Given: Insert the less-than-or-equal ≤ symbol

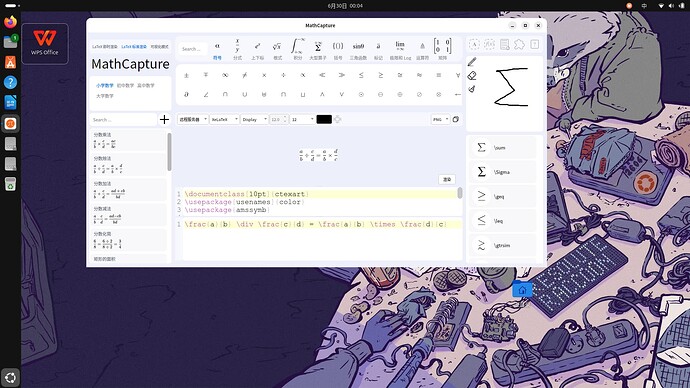Looking at the screenshot, I should pos(361,75).
